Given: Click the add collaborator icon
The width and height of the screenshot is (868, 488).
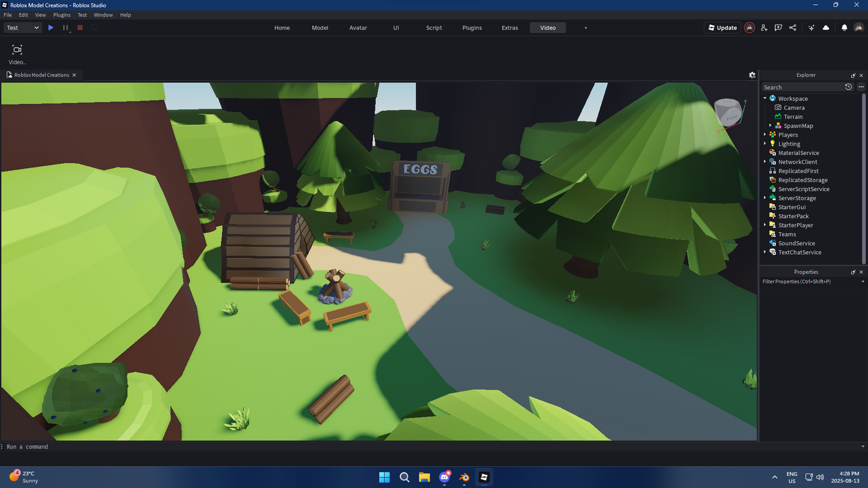Looking at the screenshot, I should pos(764,28).
